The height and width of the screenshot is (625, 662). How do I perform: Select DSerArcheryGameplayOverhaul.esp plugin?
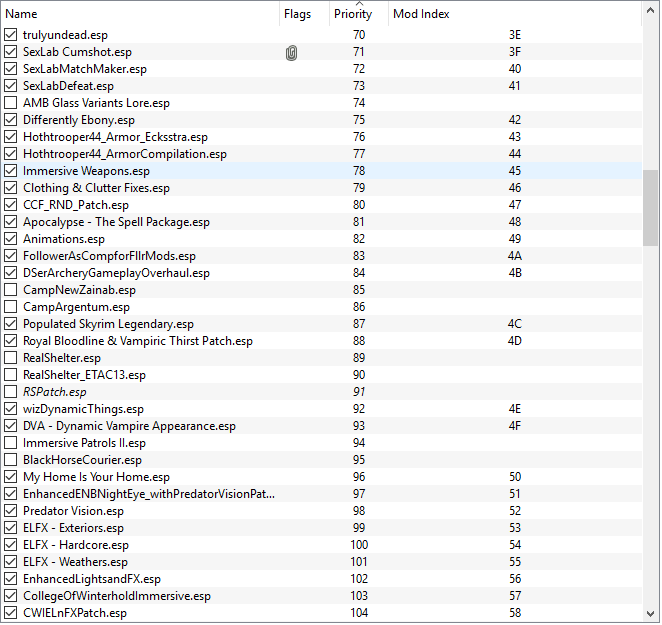pyautogui.click(x=117, y=273)
